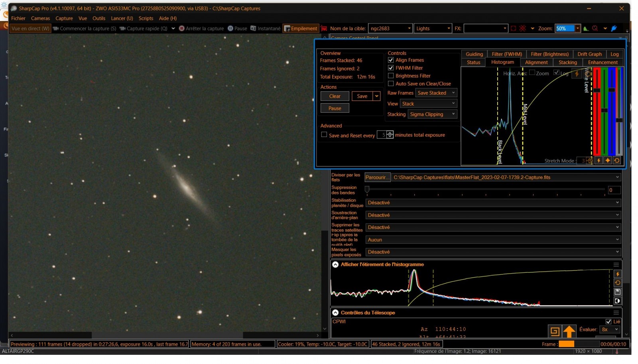Image resolution: width=638 pixels, height=364 pixels.
Task: Switch to the Alignment tab
Action: pyautogui.click(x=536, y=62)
